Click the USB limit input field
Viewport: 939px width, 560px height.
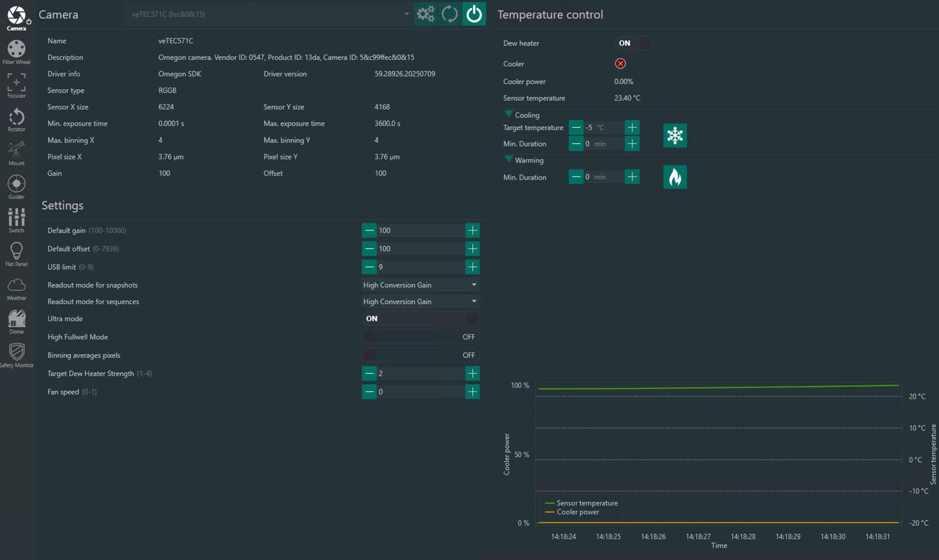tap(421, 267)
